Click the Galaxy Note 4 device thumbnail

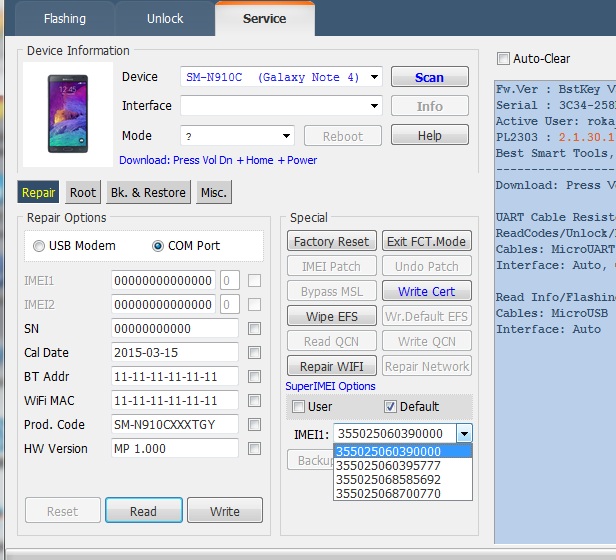tap(68, 114)
